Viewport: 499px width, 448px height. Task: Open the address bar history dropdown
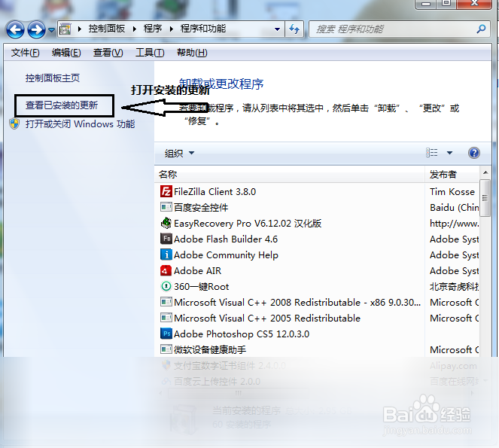click(x=277, y=29)
